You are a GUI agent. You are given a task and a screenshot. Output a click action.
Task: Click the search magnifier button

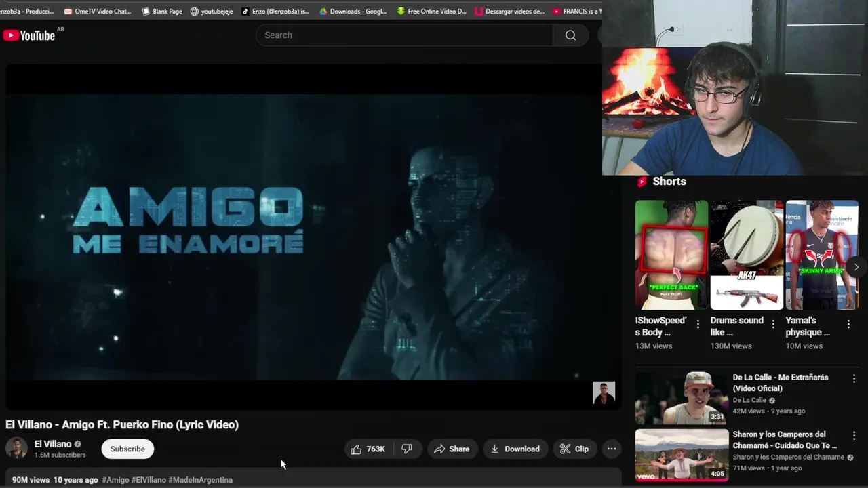(x=570, y=35)
